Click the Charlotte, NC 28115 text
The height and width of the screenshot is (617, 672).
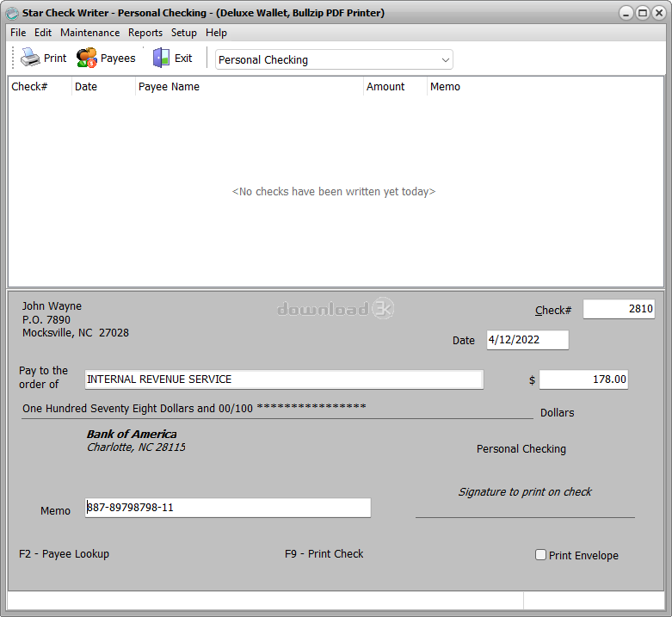[136, 447]
